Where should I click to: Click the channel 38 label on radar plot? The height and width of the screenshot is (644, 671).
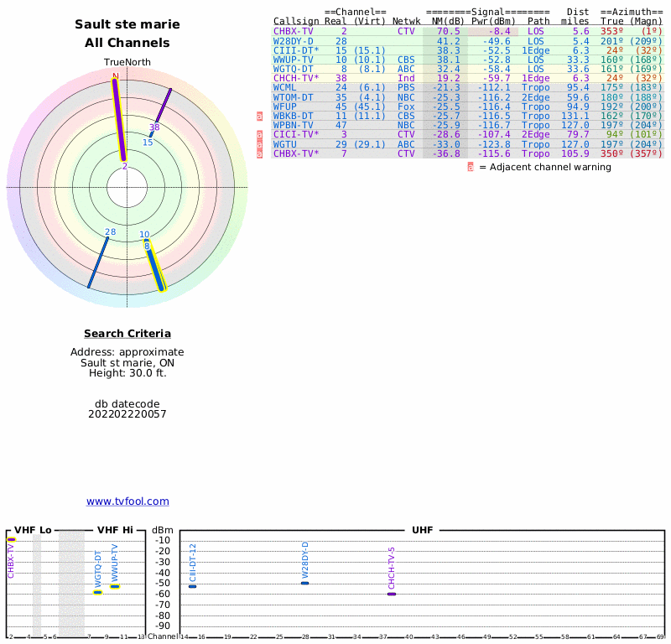click(154, 127)
